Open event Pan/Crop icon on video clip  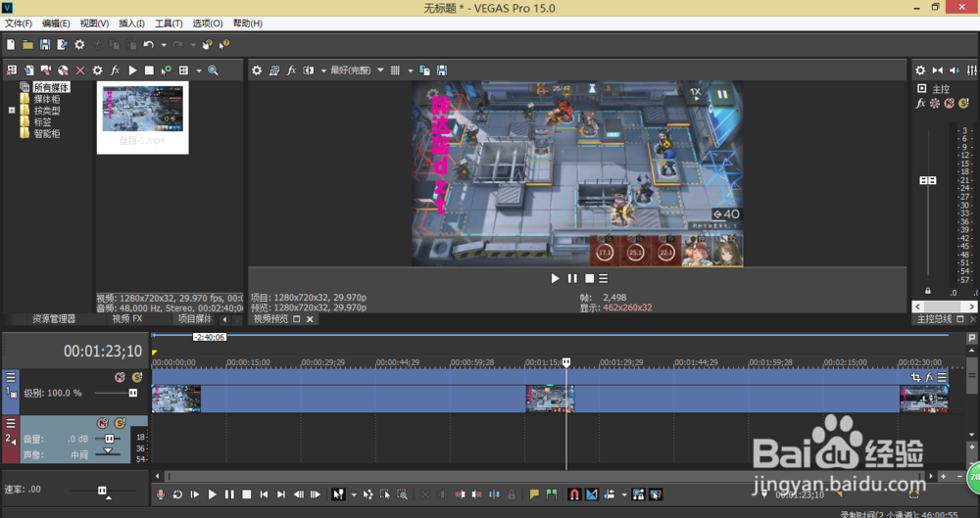(915, 377)
